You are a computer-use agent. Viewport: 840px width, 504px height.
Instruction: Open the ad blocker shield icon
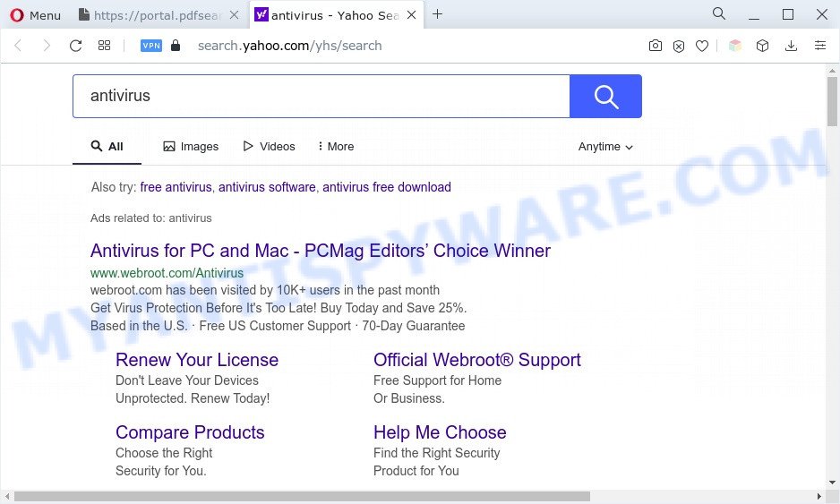point(679,46)
